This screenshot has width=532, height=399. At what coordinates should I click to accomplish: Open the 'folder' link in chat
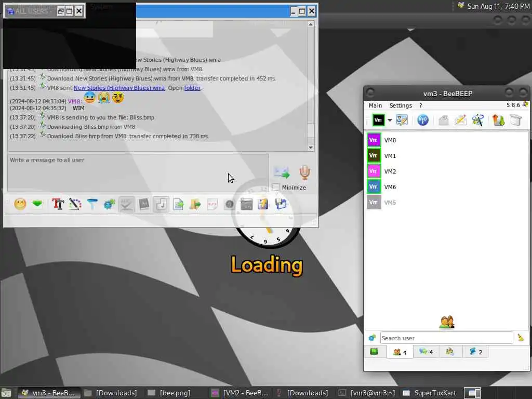192,88
